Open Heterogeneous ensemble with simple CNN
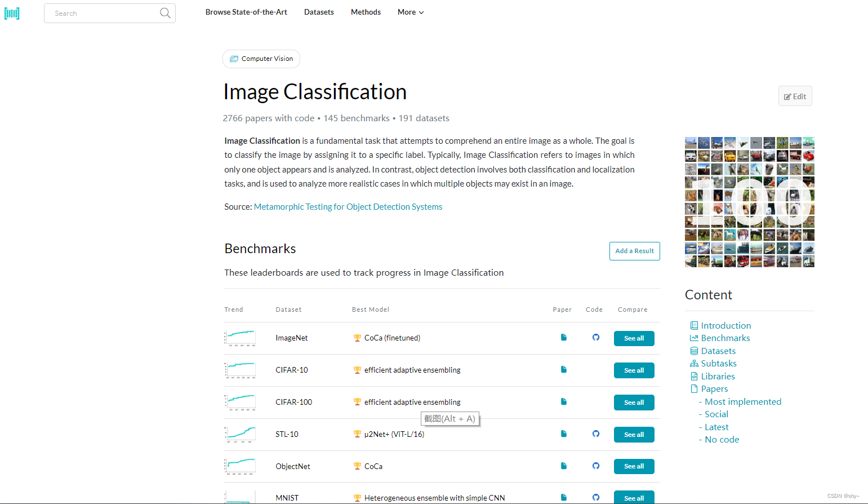This screenshot has height=504, width=868. tap(434, 498)
